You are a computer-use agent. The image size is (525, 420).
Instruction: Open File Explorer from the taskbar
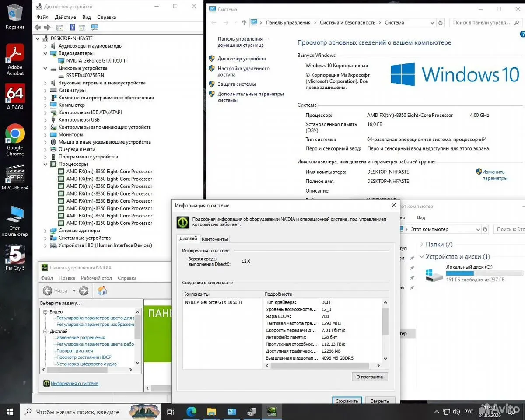(x=211, y=412)
